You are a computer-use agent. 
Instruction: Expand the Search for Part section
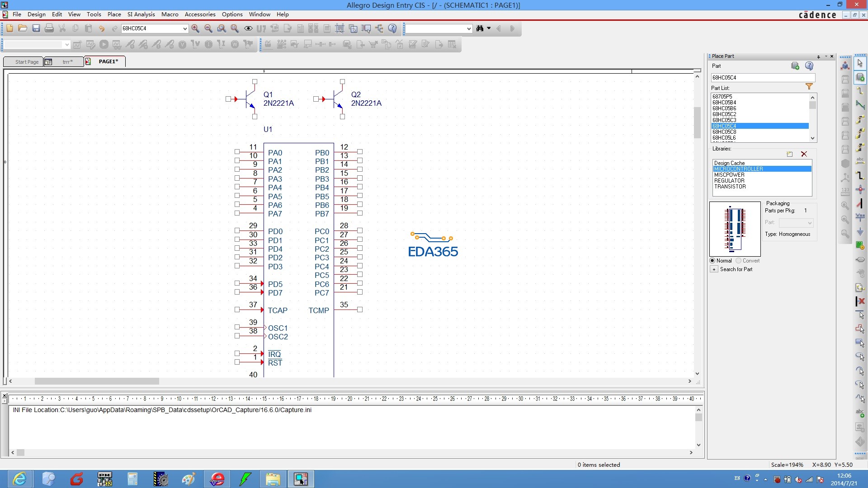714,269
